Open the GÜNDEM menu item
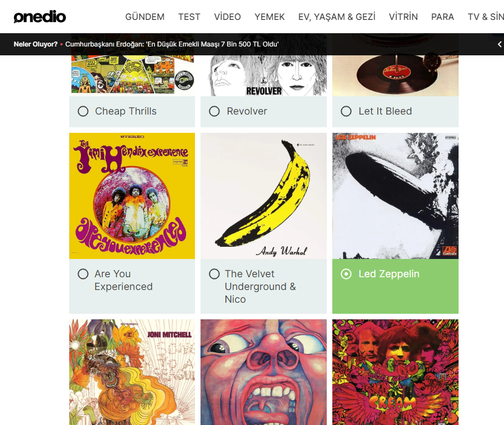The width and height of the screenshot is (504, 425). click(x=145, y=17)
